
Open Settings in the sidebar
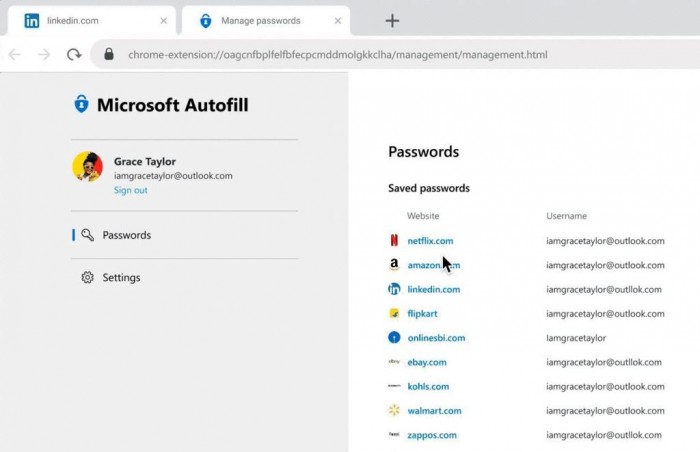[x=121, y=278]
